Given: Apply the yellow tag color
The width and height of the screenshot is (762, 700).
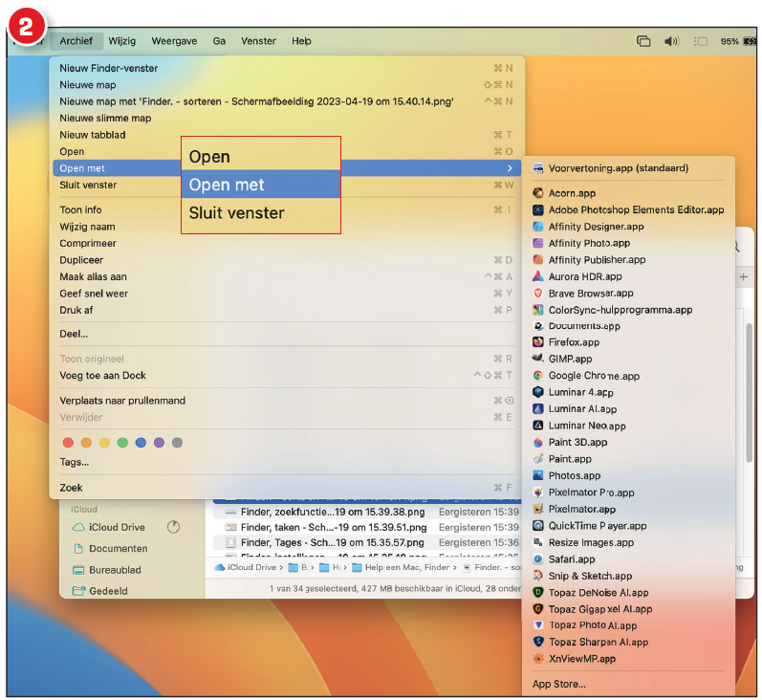Looking at the screenshot, I should pyautogui.click(x=104, y=443).
